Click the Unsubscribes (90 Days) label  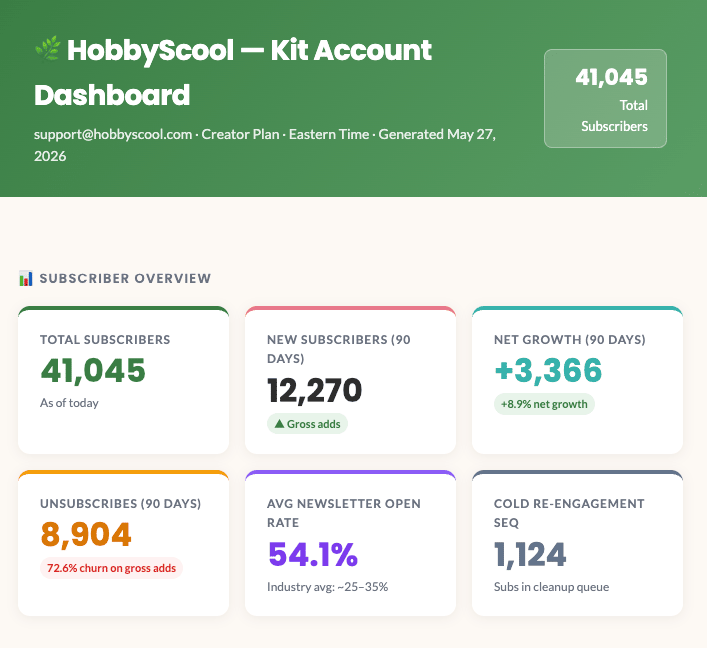click(120, 504)
